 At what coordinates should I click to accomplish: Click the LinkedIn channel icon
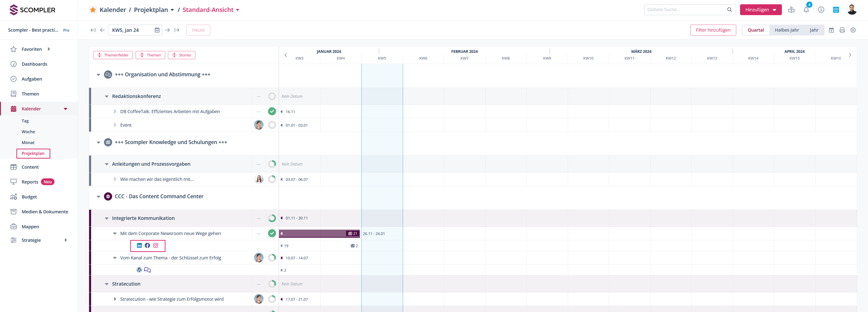139,245
